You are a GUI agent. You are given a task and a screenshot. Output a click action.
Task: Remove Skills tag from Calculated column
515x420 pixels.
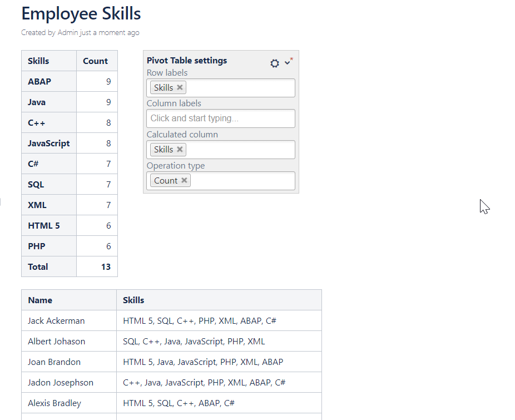[x=180, y=149]
